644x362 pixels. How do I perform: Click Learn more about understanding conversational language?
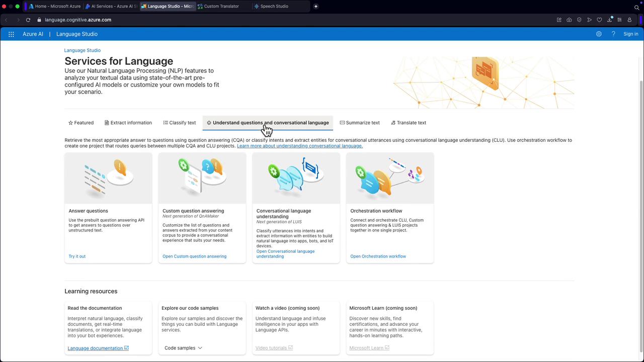[300, 146]
